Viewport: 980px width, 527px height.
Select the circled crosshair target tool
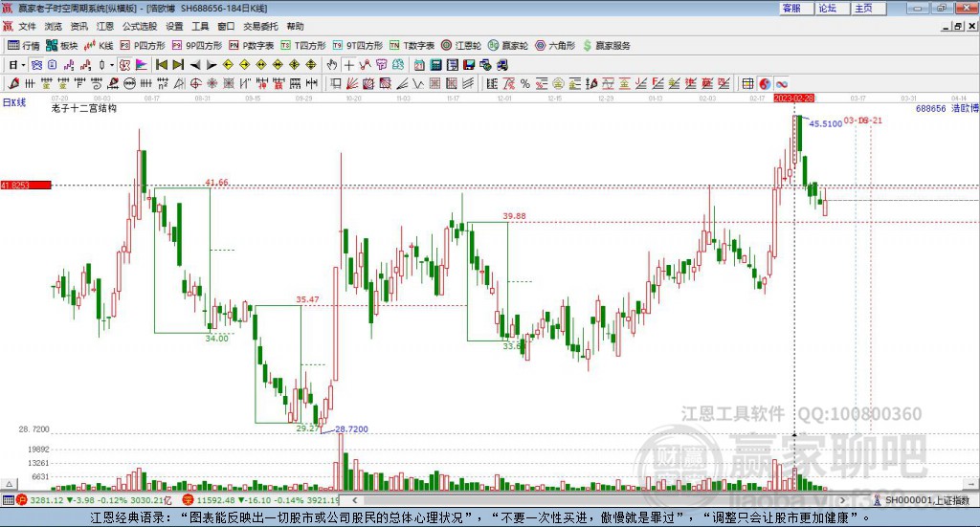195,83
